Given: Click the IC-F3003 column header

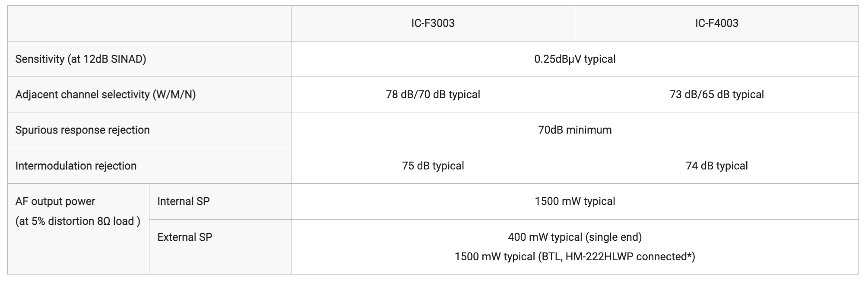Looking at the screenshot, I should coord(433,23).
